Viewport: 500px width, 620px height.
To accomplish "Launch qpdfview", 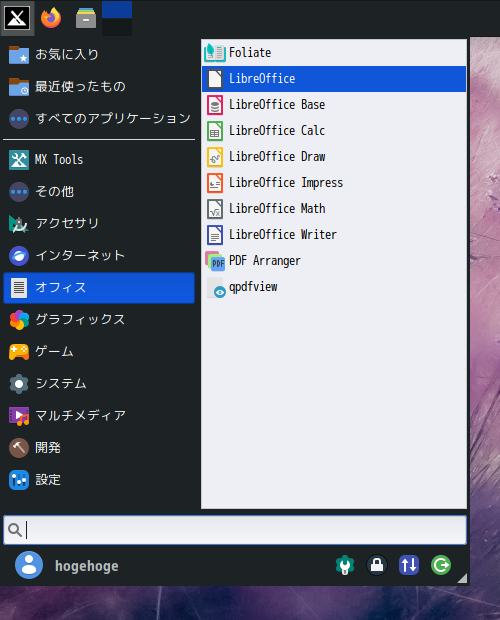I will pyautogui.click(x=334, y=287).
